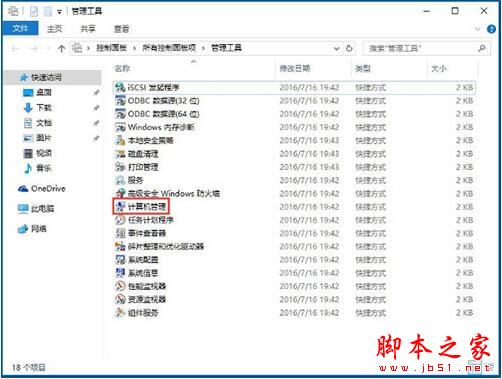Open the 文件 menu tab
Viewport: 502px width, 379px height.
pos(20,29)
